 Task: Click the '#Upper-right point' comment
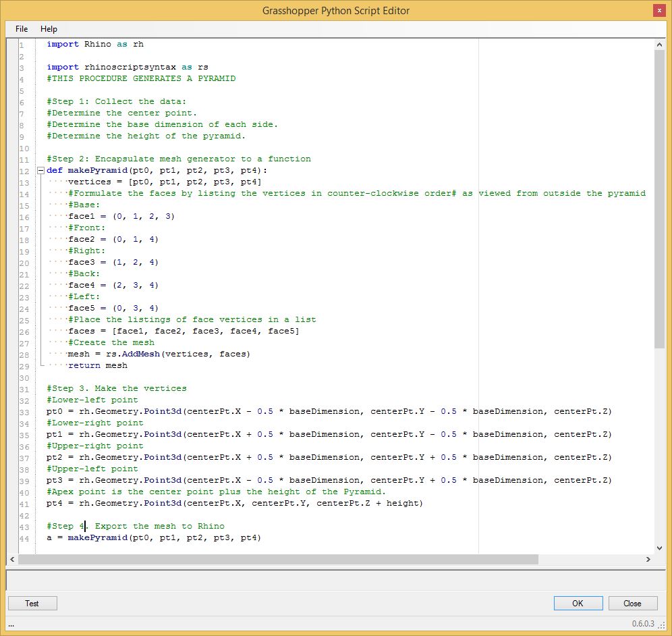pyautogui.click(x=95, y=446)
